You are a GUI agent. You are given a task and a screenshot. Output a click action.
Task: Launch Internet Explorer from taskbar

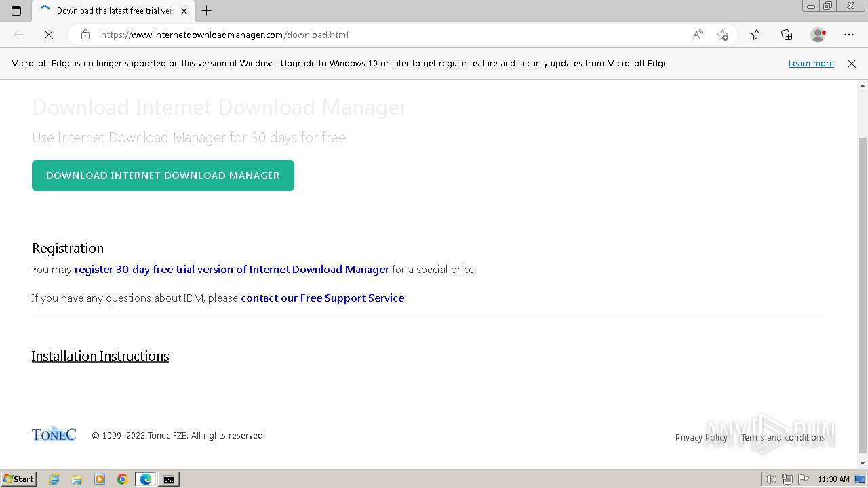[x=54, y=479]
